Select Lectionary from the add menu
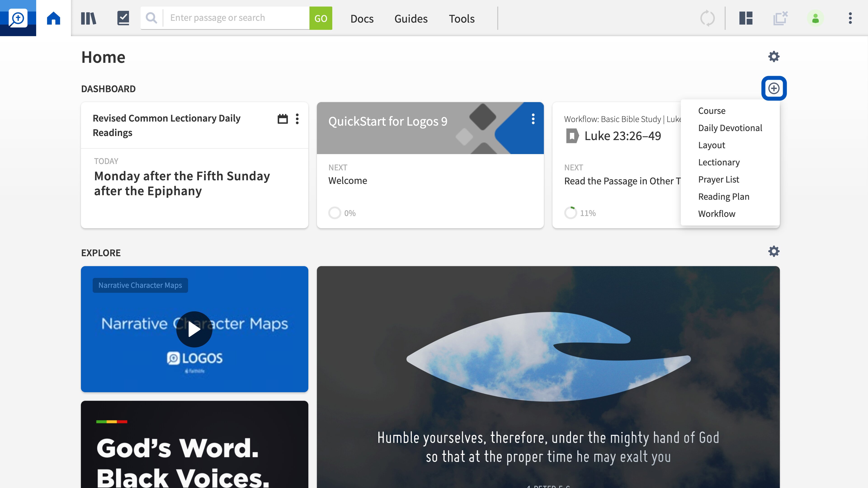This screenshot has height=488, width=868. [719, 162]
